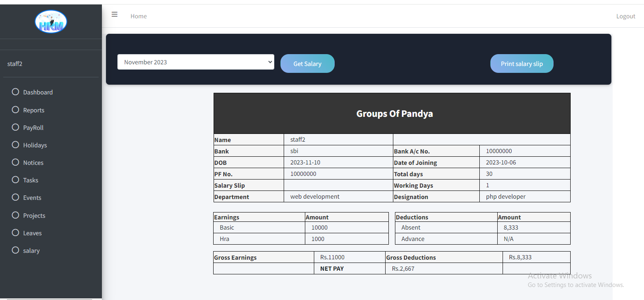Click the php developer designation value

point(506,197)
